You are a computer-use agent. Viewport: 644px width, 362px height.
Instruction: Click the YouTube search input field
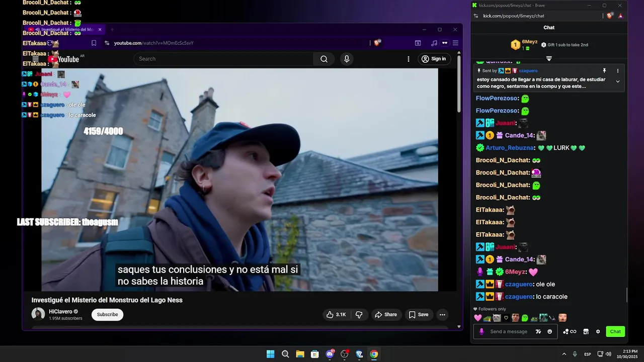click(224, 59)
